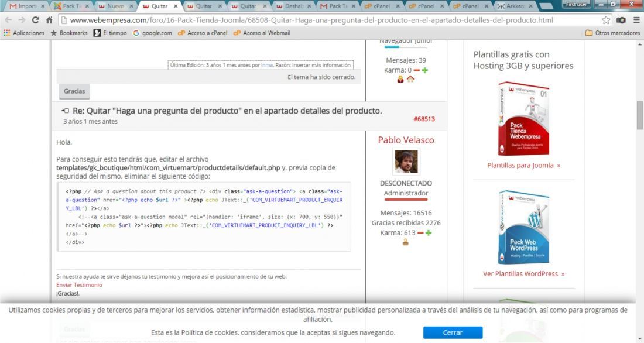644x343 pixels.
Task: Open the google.com bookmark
Action: [x=152, y=33]
